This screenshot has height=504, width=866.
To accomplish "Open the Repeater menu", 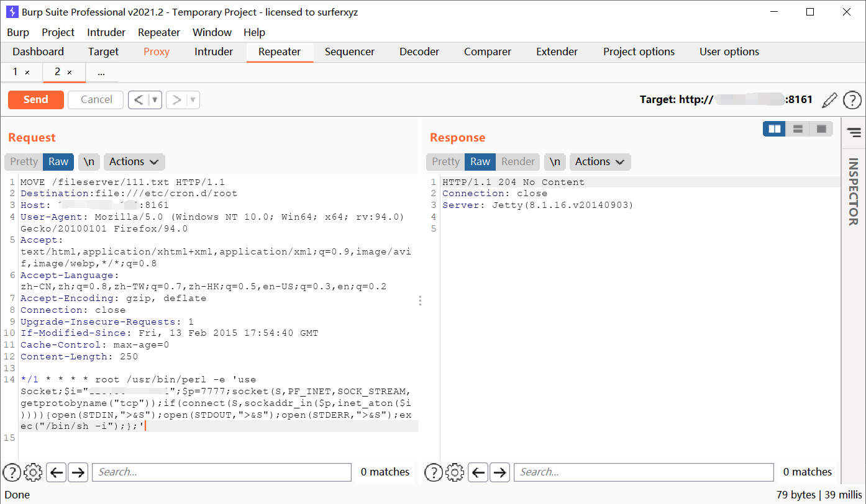I will point(159,32).
